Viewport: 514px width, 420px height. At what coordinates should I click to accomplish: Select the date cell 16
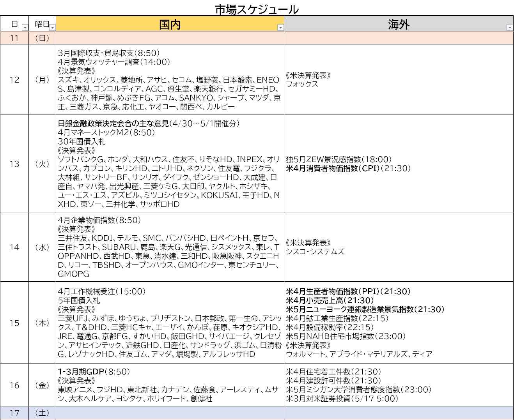[x=14, y=385]
